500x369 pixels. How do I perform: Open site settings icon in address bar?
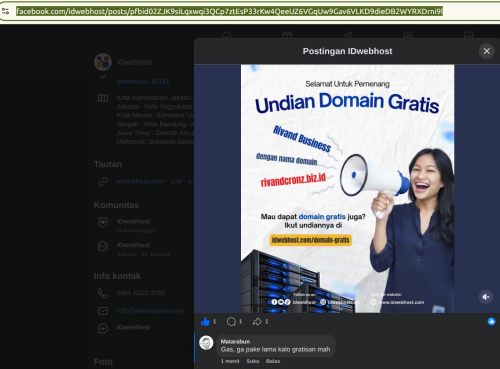(x=6, y=11)
